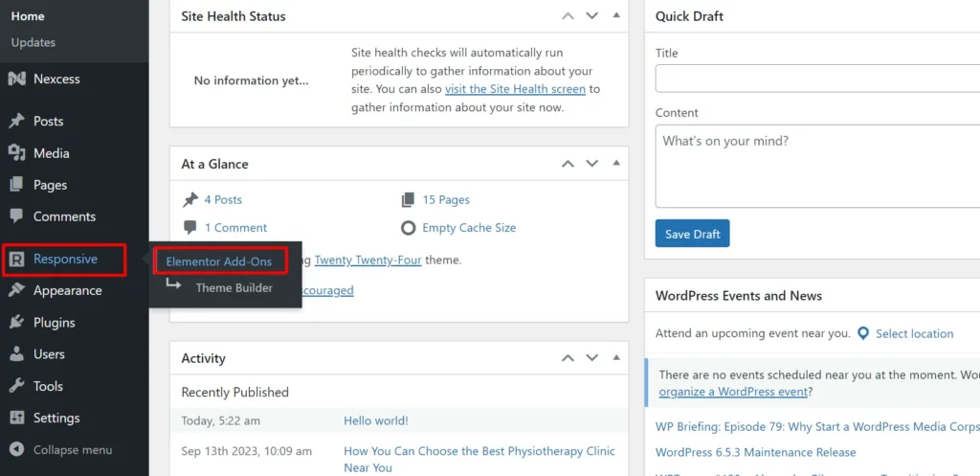Viewport: 980px width, 476px height.
Task: Open the Posts menu label
Action: [49, 121]
